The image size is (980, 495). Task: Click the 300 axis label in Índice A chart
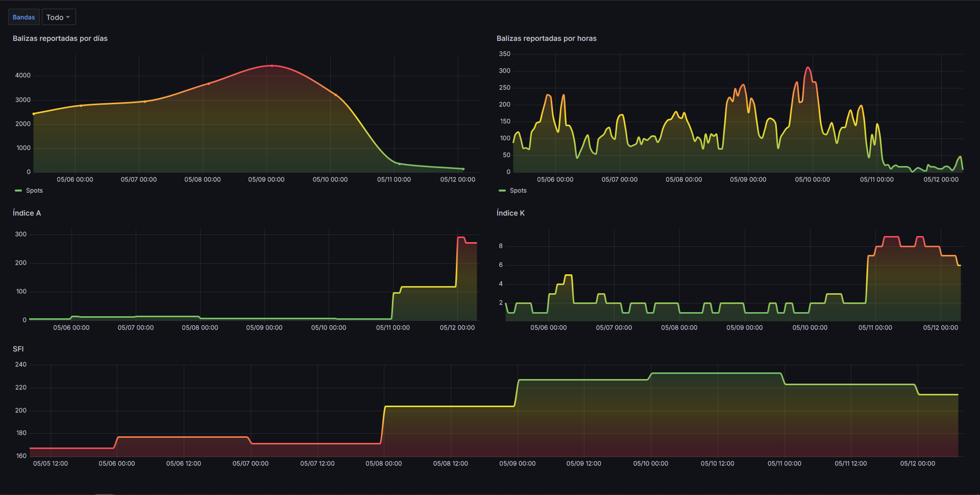coord(21,234)
